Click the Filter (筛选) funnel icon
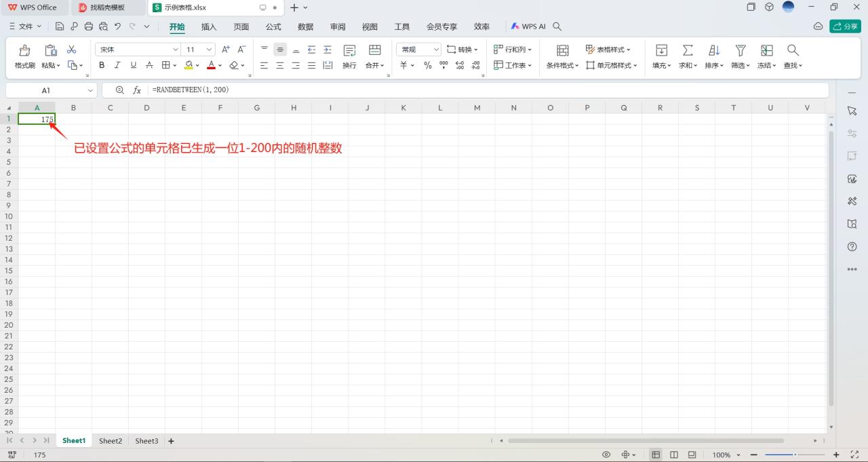 click(741, 50)
